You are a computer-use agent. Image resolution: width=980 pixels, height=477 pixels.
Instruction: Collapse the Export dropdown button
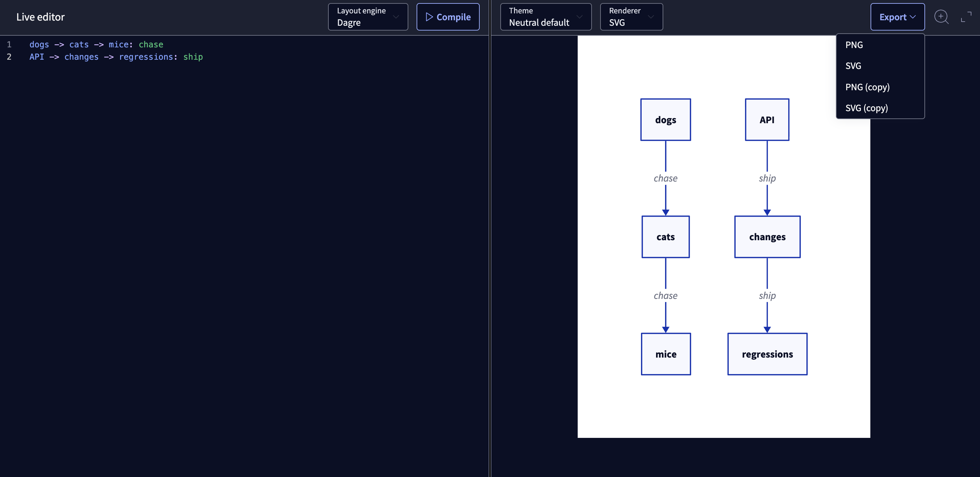pos(897,17)
